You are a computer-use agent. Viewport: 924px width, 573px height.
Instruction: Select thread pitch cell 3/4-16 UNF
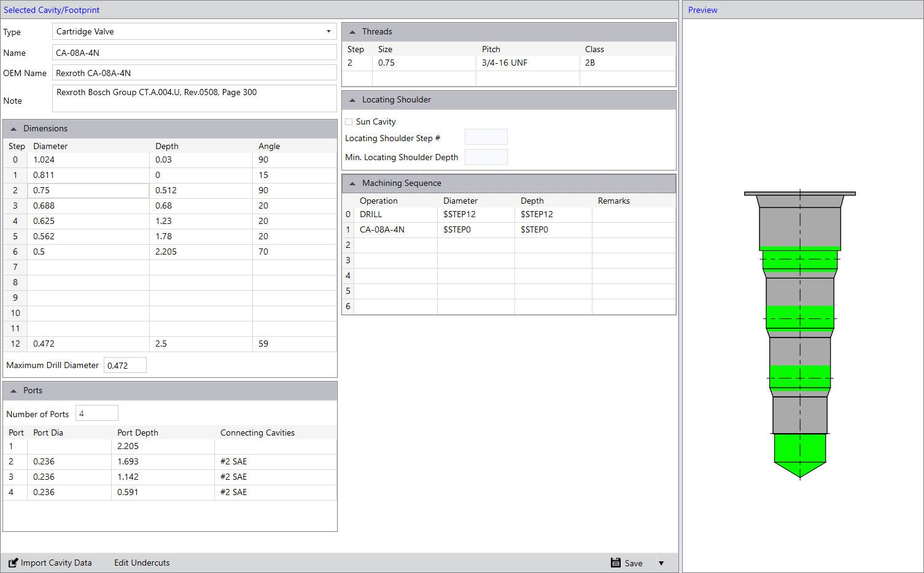click(527, 63)
